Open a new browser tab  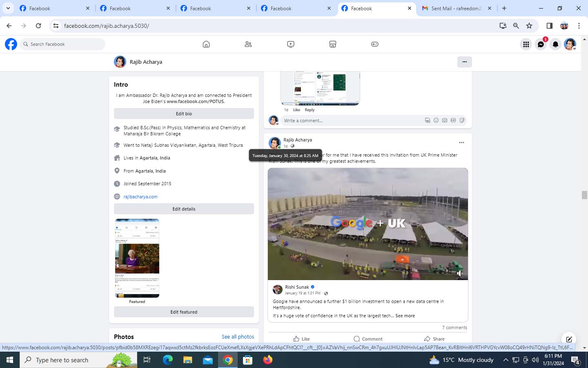[x=504, y=8]
